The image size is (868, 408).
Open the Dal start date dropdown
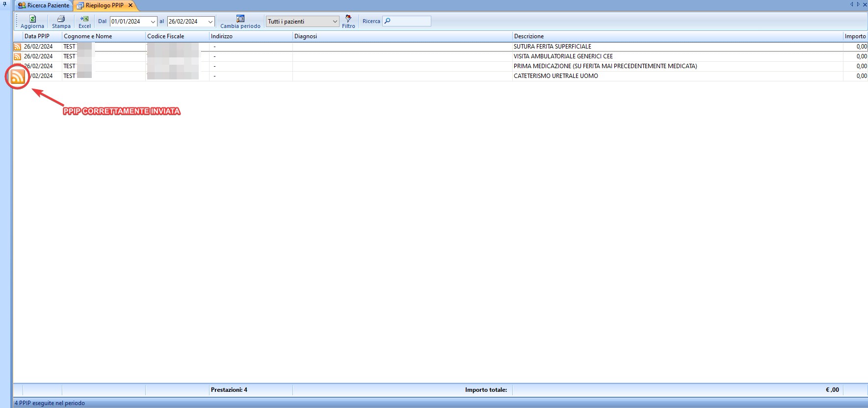click(153, 22)
